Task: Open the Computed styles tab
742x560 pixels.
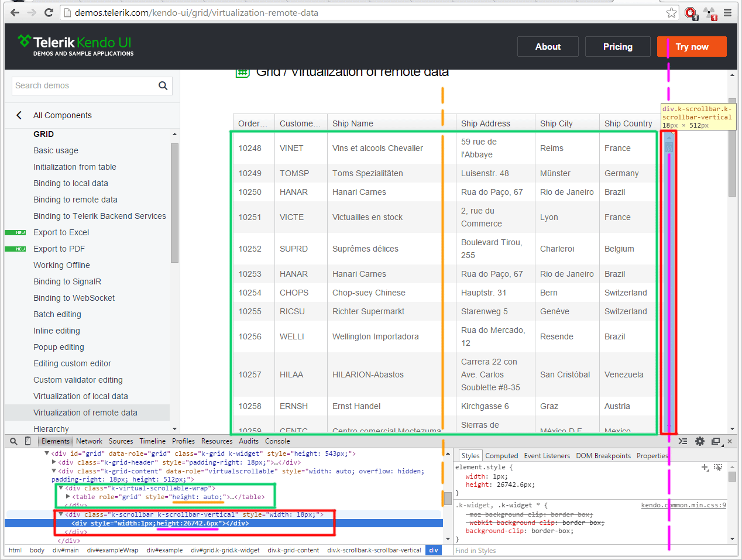Action: point(501,456)
